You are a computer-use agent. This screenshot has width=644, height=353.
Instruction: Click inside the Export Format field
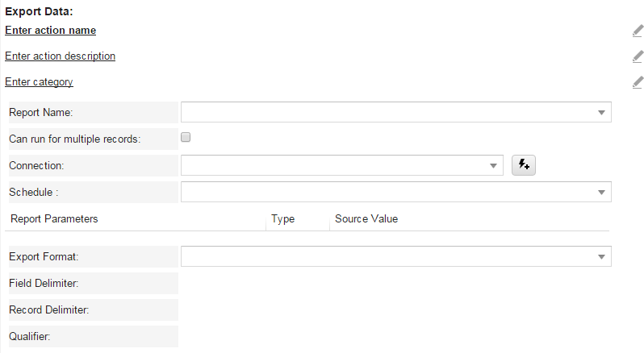pyautogui.click(x=387, y=256)
